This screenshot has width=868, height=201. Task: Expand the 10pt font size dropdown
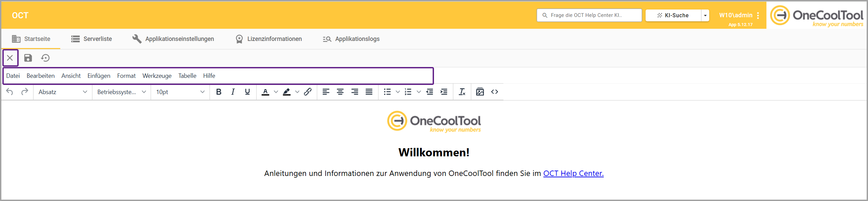[180, 92]
